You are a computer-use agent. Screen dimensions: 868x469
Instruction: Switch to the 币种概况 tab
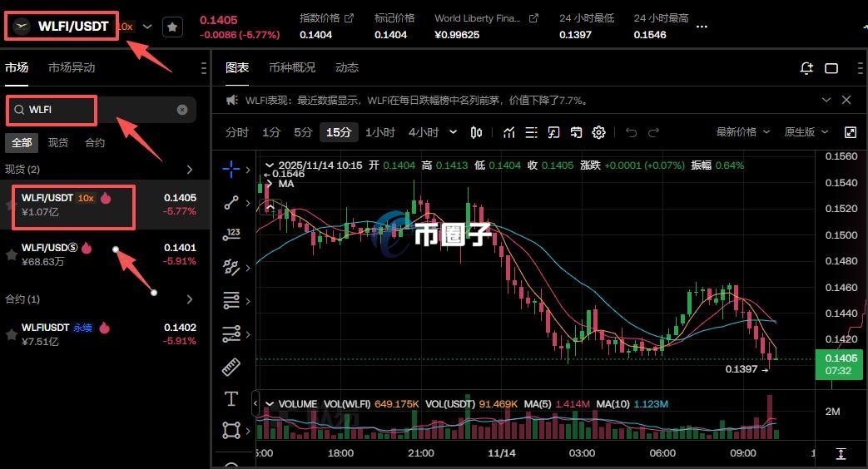point(292,67)
